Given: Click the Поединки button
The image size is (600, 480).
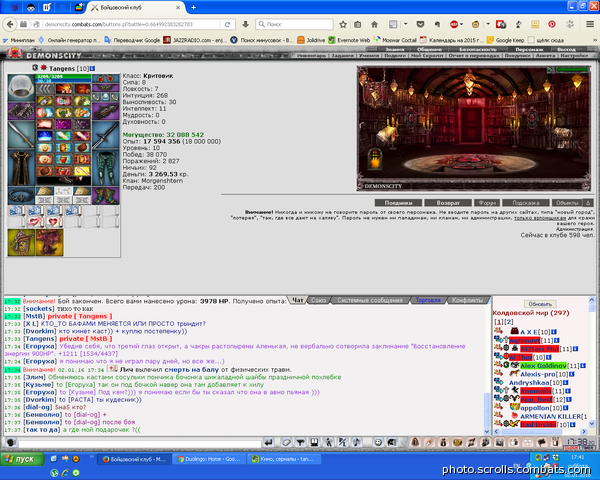Looking at the screenshot, I should point(398,203).
